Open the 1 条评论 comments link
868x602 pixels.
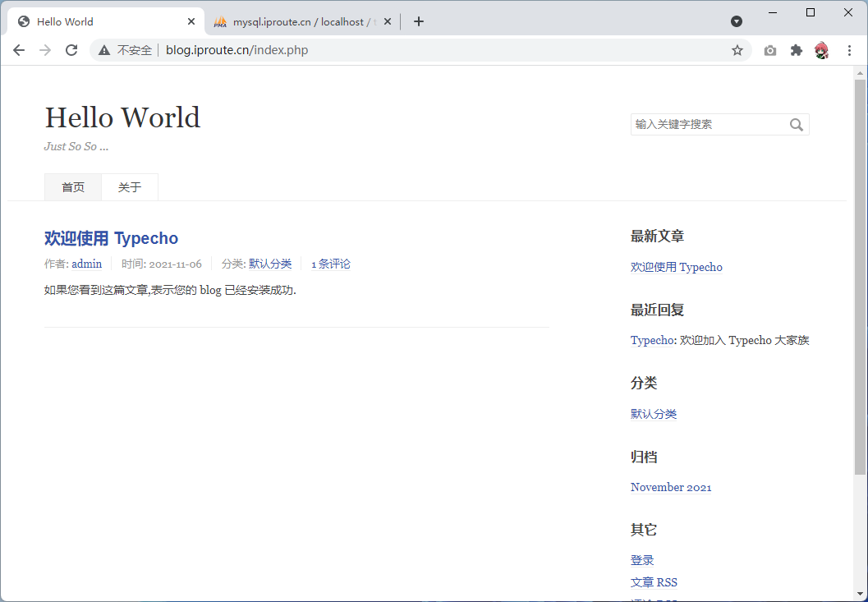click(x=331, y=264)
